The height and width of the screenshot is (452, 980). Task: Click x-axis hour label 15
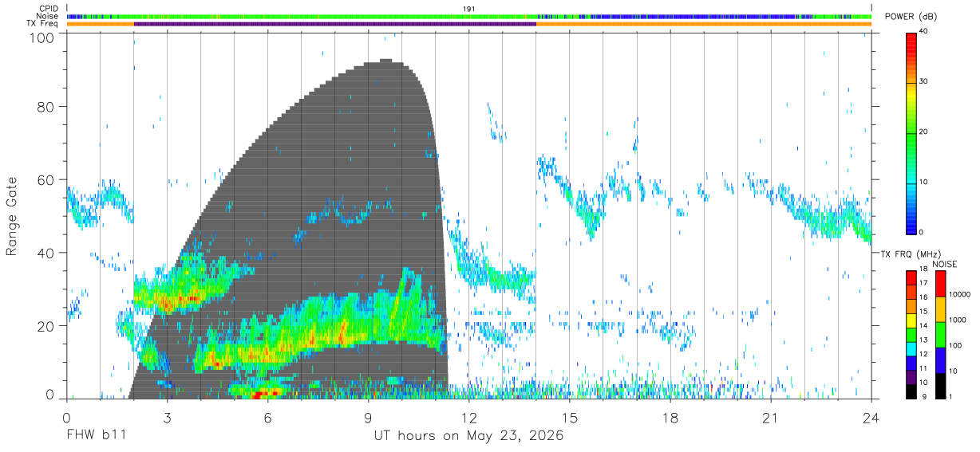point(570,418)
